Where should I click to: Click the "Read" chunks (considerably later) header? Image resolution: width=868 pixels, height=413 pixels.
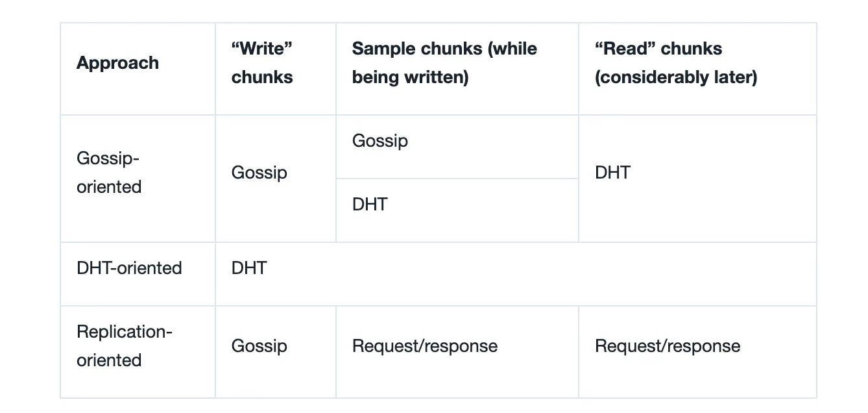click(697, 69)
